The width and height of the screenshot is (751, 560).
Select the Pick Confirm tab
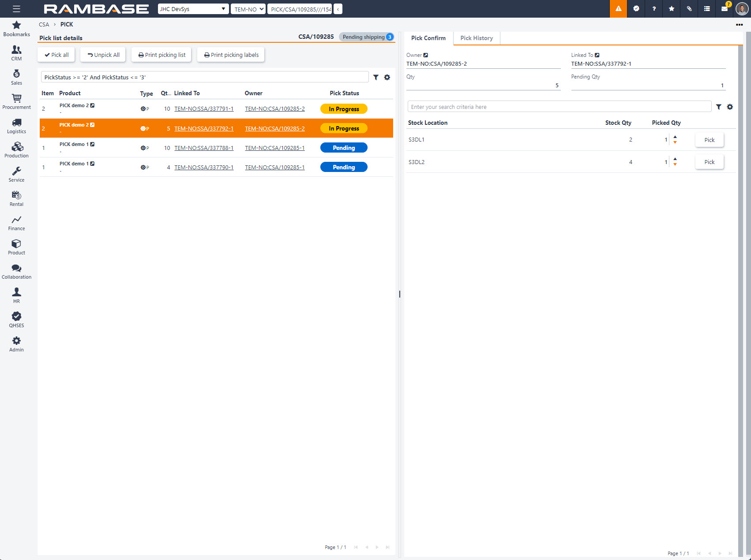coord(428,38)
